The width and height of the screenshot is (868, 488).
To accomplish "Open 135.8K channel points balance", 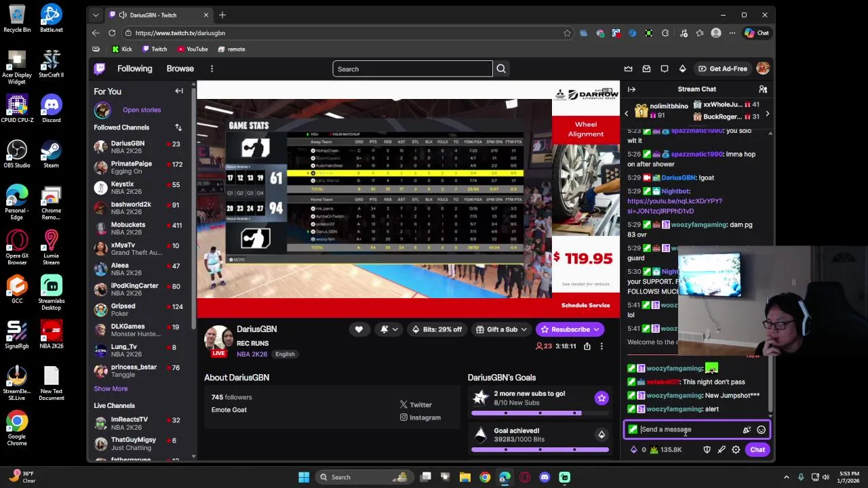I will 666,449.
